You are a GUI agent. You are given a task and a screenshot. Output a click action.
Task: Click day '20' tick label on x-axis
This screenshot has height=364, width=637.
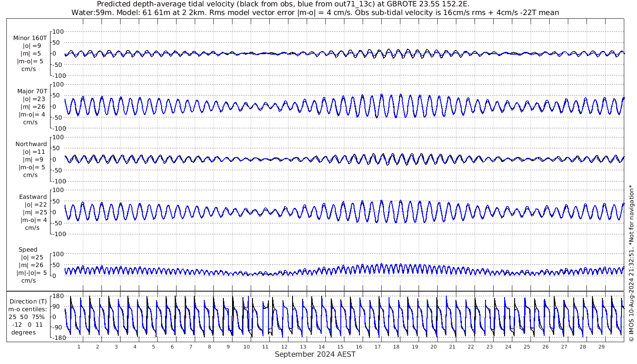[433, 346]
